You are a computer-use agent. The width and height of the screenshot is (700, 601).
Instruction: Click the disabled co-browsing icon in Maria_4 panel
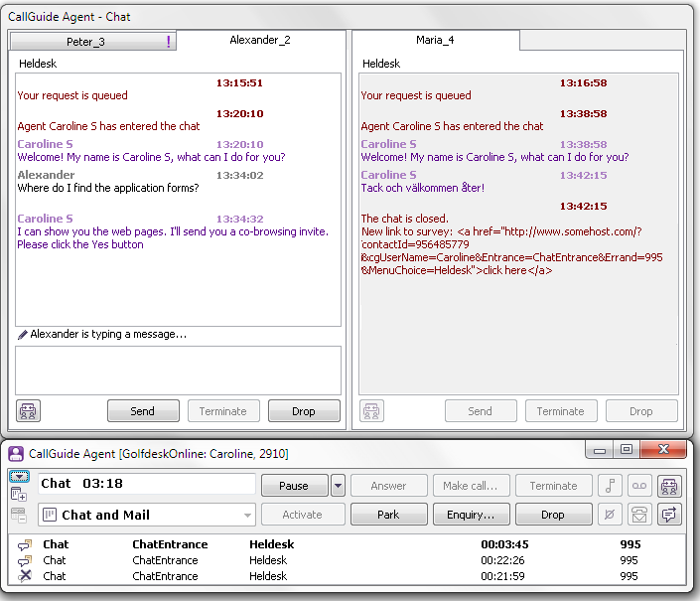371,411
